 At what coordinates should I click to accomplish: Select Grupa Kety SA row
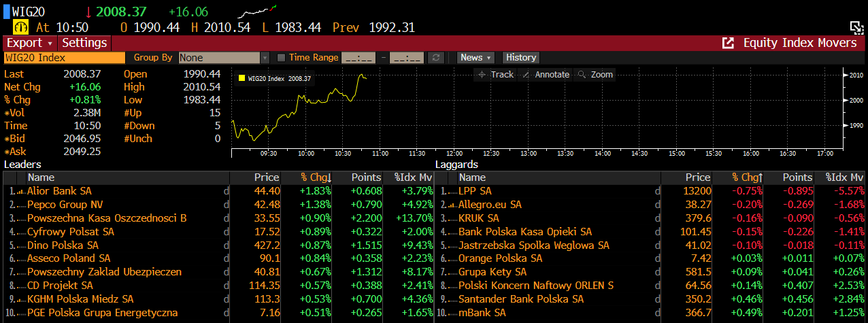click(650, 272)
